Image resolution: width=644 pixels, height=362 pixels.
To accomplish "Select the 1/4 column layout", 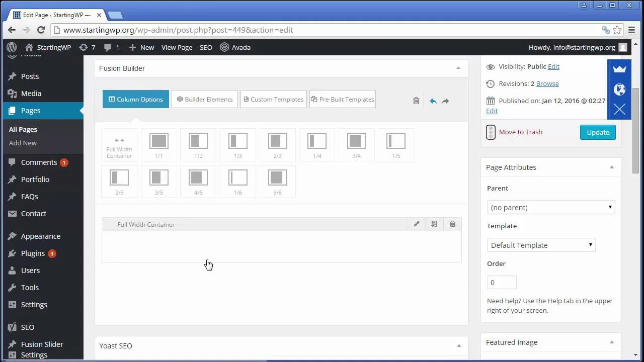I will (x=317, y=145).
